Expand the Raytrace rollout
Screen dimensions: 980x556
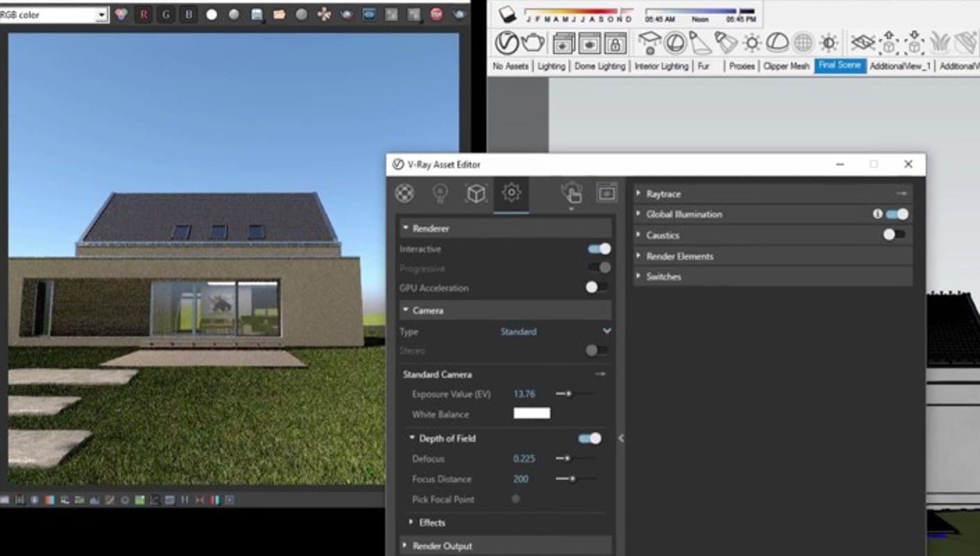coord(663,194)
